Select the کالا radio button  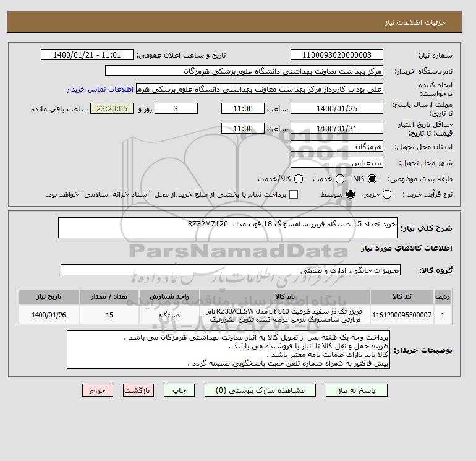pos(372,179)
